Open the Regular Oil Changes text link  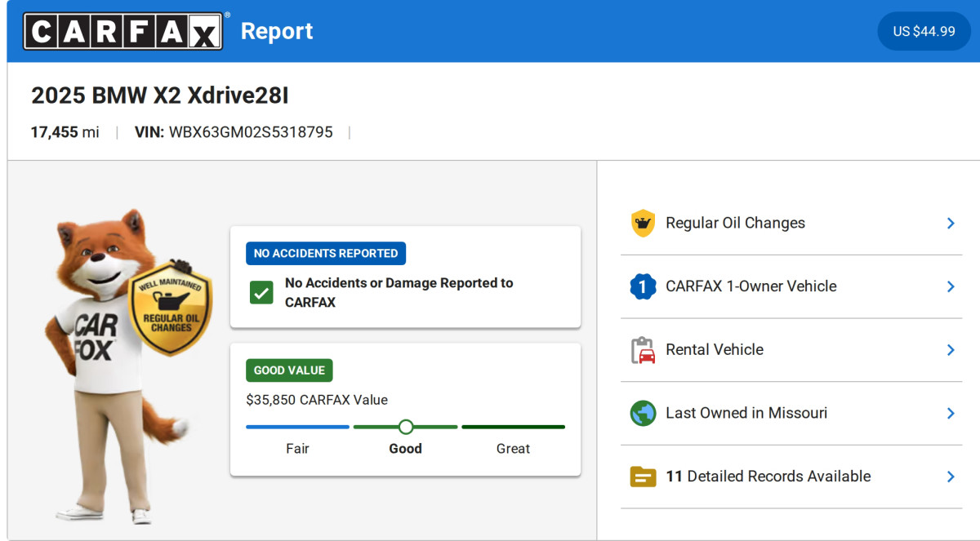(735, 223)
